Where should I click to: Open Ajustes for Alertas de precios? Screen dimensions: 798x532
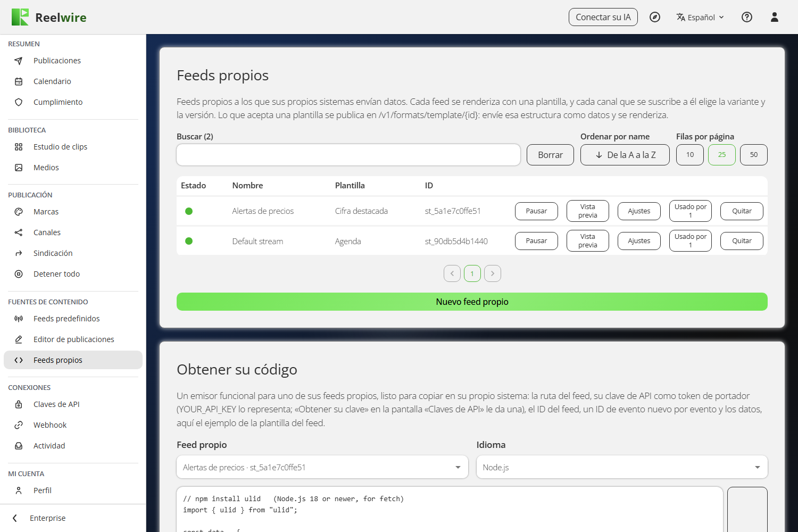coord(639,211)
